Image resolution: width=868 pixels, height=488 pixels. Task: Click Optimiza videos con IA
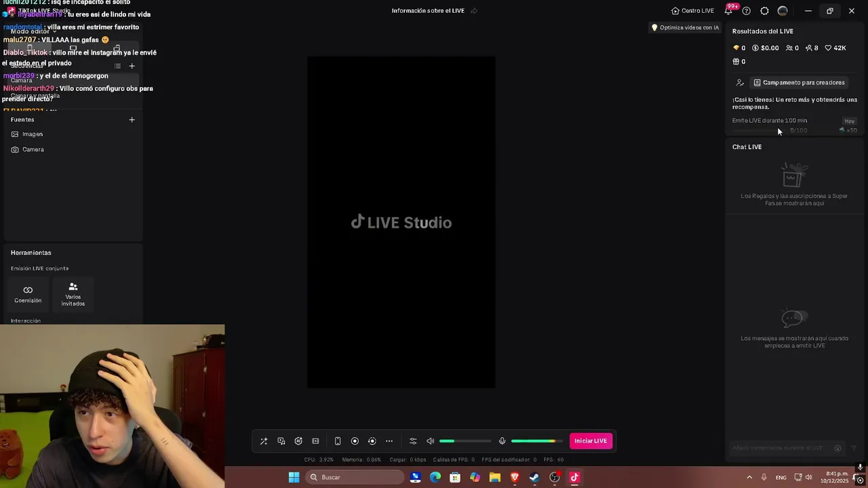click(x=685, y=28)
